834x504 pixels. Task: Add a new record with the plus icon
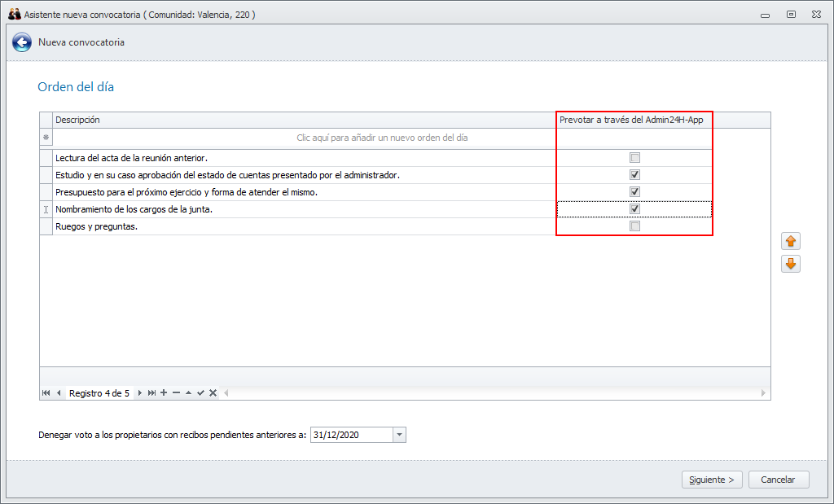pyautogui.click(x=164, y=393)
